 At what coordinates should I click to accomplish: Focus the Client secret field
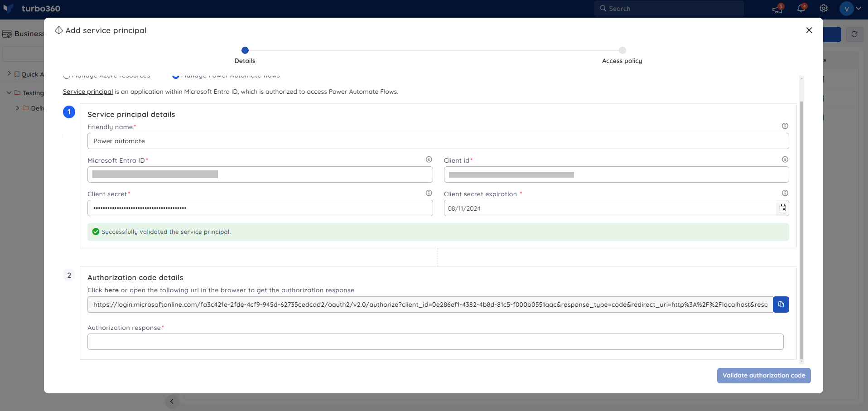coord(260,208)
